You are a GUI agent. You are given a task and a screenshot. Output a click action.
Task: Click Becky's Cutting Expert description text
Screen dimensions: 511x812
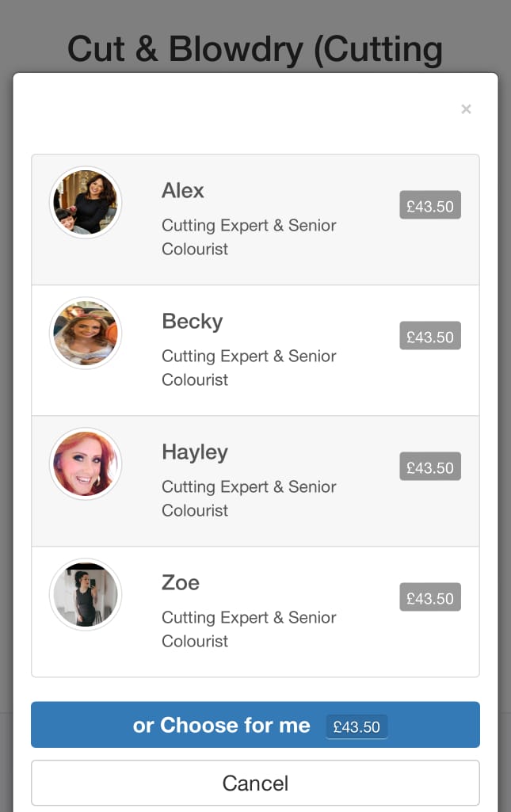pyautogui.click(x=249, y=368)
